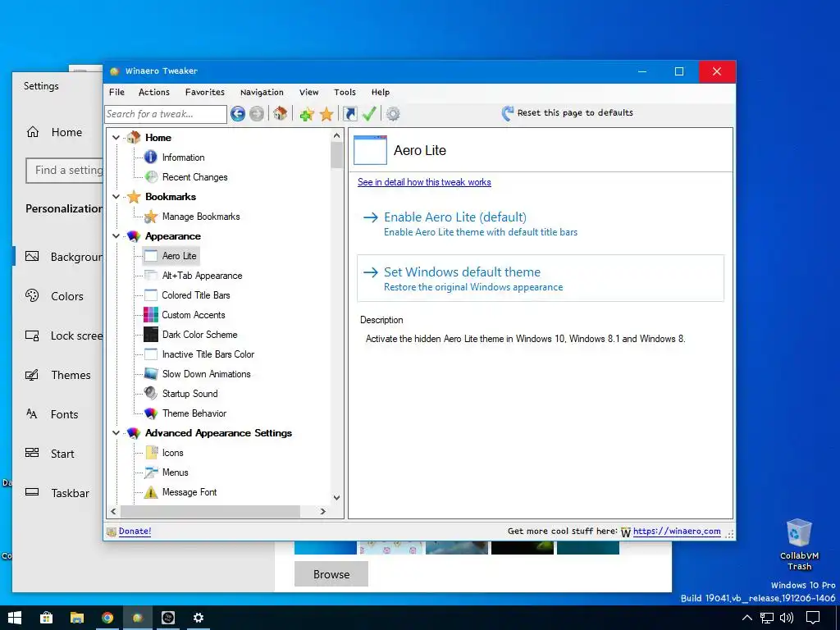Open File Explorer from taskbar
840x630 pixels.
[x=76, y=618]
